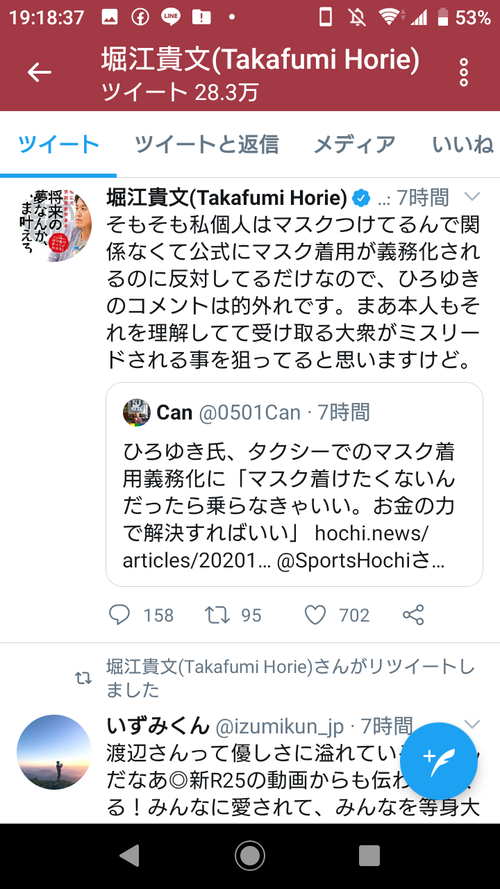Open いずみくん's profile avatar
The image size is (500, 889).
coord(54,752)
